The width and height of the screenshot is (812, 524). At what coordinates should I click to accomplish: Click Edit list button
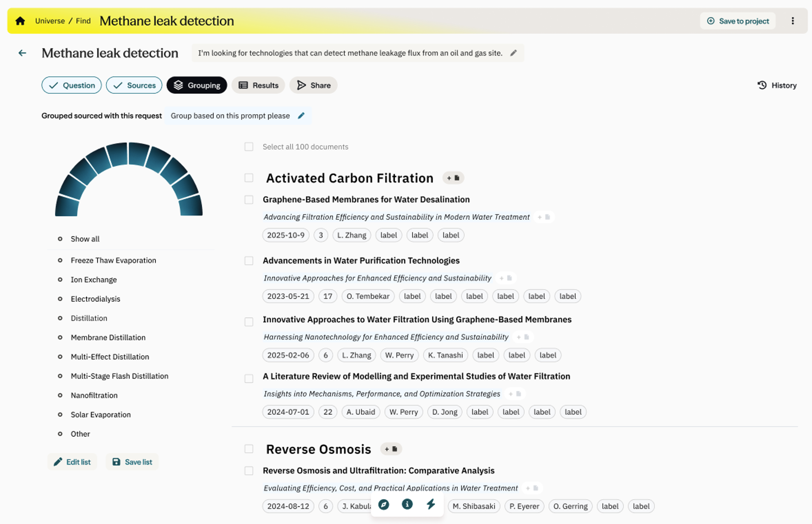pos(72,462)
